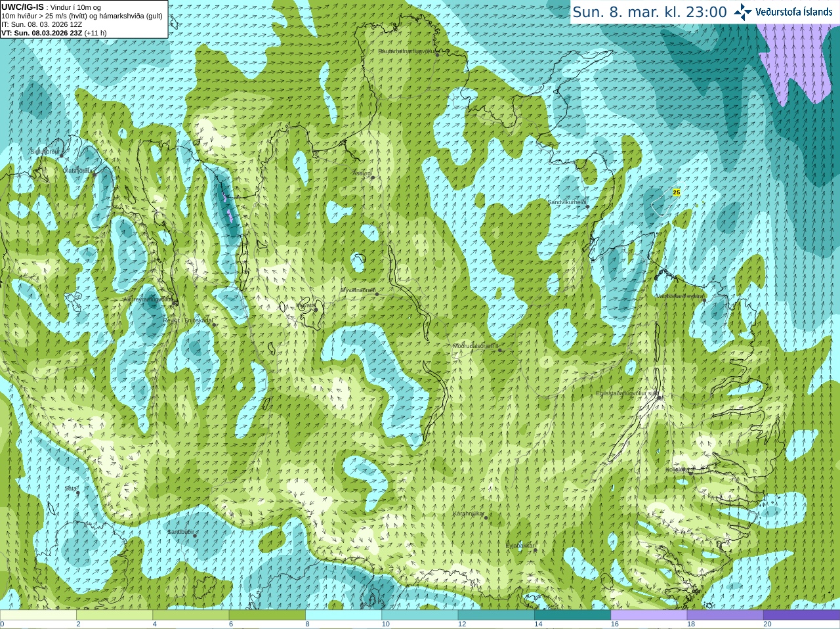
Task: Click the 'VT: Sun. 08.03.2026 23Z' line
Action: (x=54, y=33)
